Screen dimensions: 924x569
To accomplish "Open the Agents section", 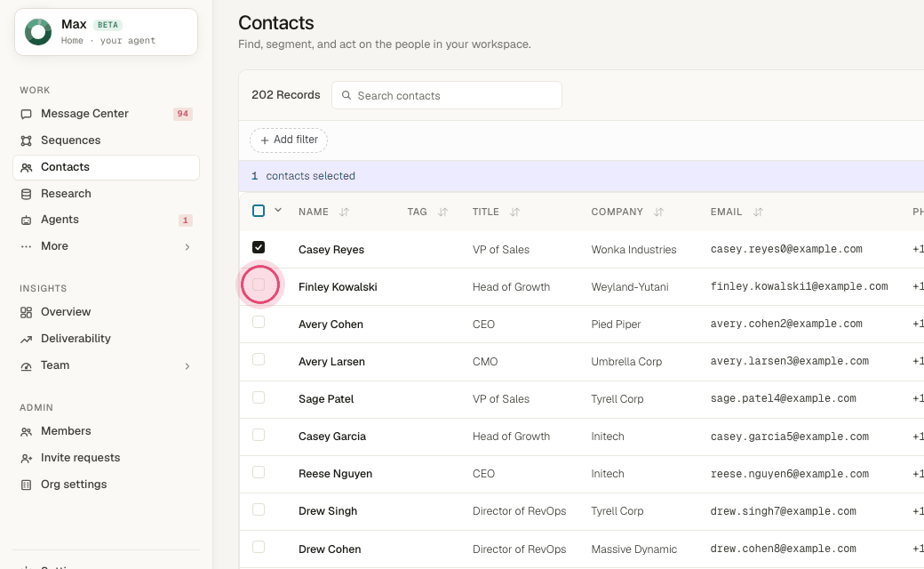I will coord(106,220).
